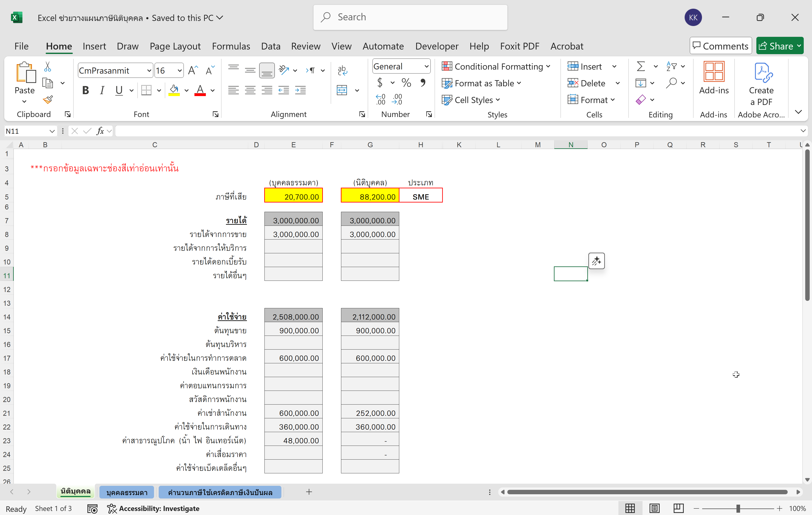Image resolution: width=812 pixels, height=515 pixels.
Task: Toggle Italic formatting
Action: coord(102,90)
